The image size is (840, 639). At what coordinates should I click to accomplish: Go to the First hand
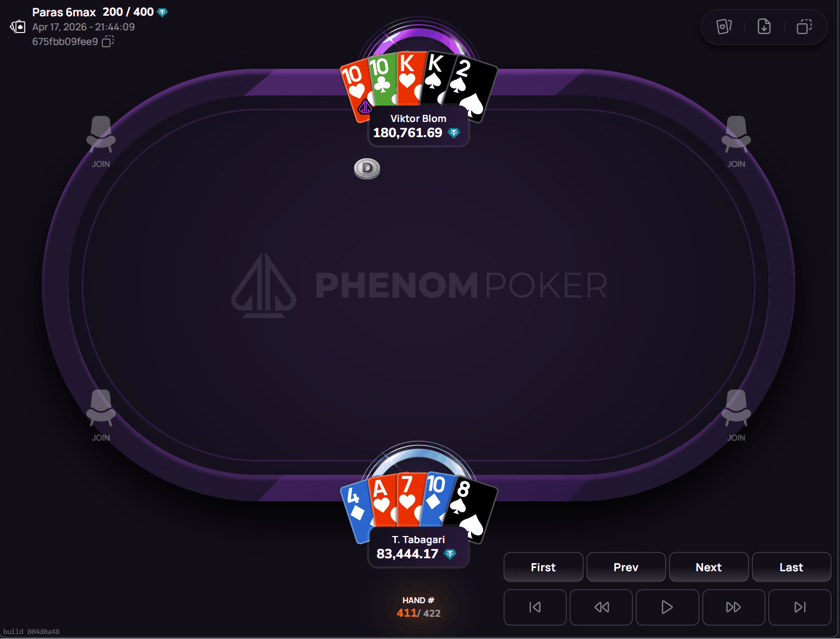543,567
